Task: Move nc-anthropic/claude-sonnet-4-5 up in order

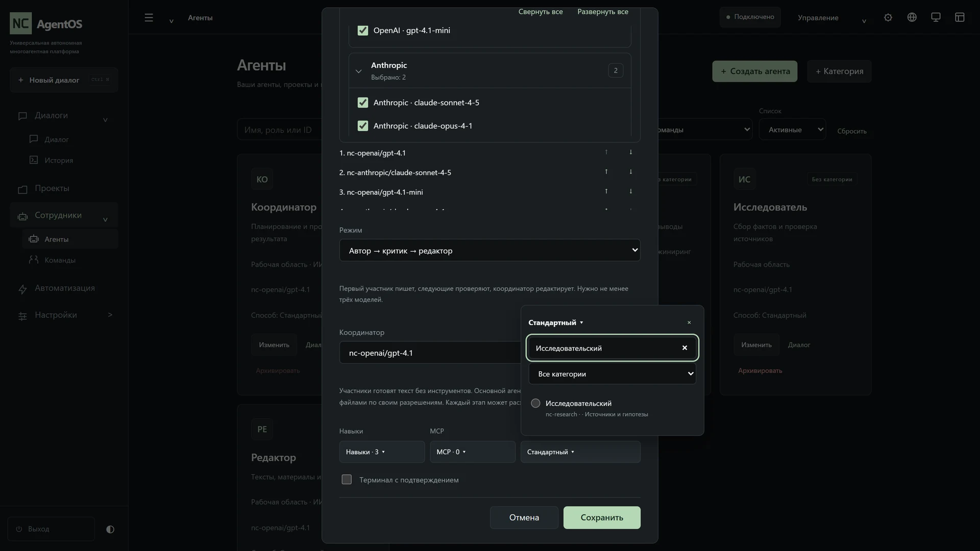Action: click(x=606, y=172)
